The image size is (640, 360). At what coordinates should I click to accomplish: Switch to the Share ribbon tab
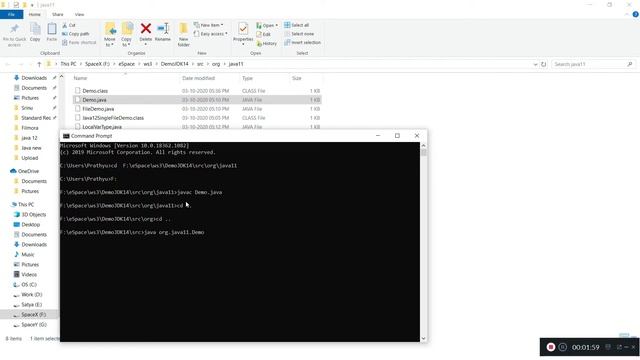(58, 14)
